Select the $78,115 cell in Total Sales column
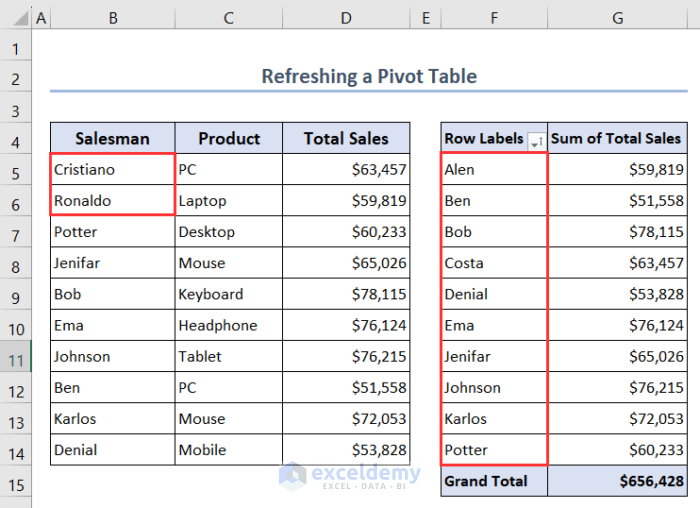The image size is (700, 508). click(x=346, y=294)
